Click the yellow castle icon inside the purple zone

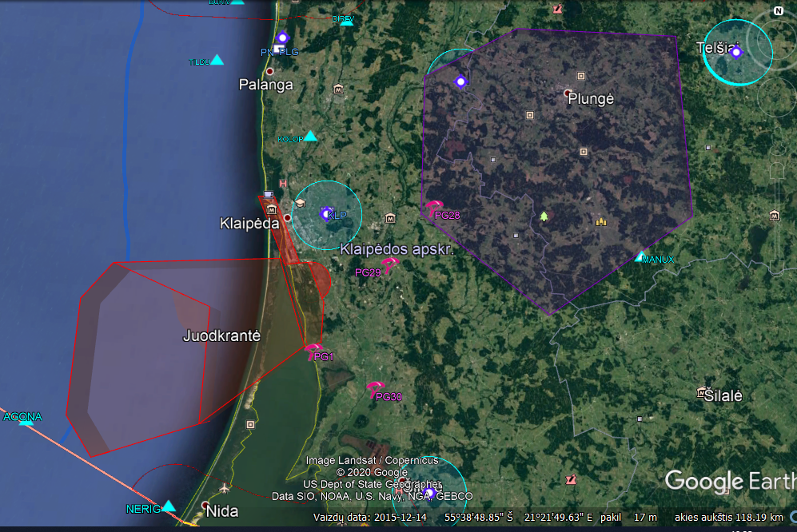601,221
